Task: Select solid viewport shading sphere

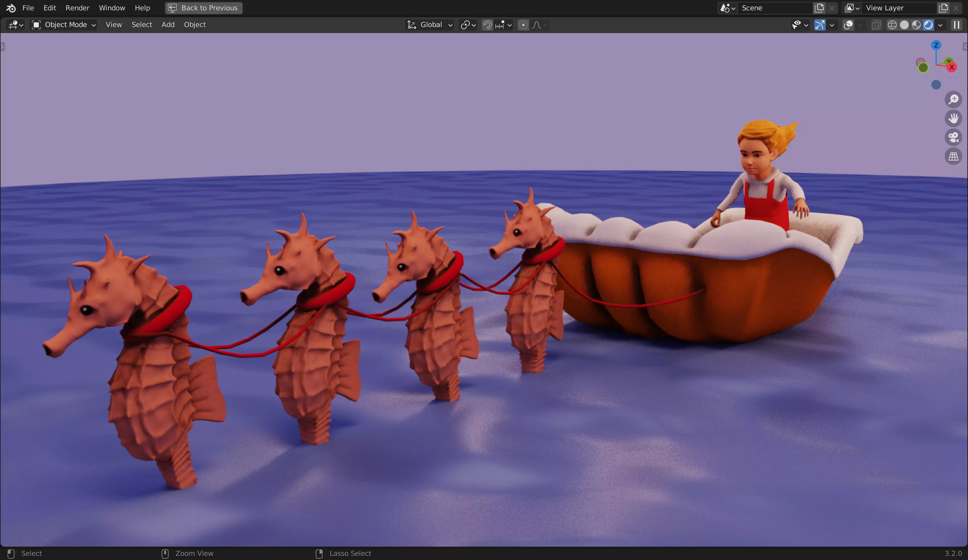Action: coord(904,25)
